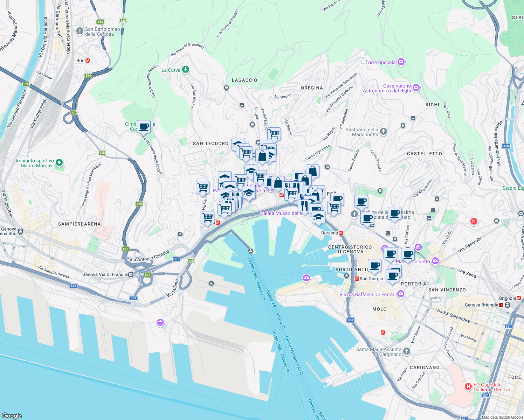The image size is (524, 420).
Task: Select the coffee cup icon near Cimitero della Castagna
Action: click(x=143, y=127)
